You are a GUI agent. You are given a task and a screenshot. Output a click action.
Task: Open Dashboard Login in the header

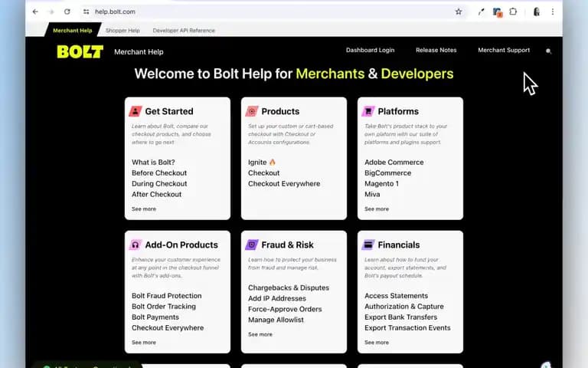(x=370, y=50)
